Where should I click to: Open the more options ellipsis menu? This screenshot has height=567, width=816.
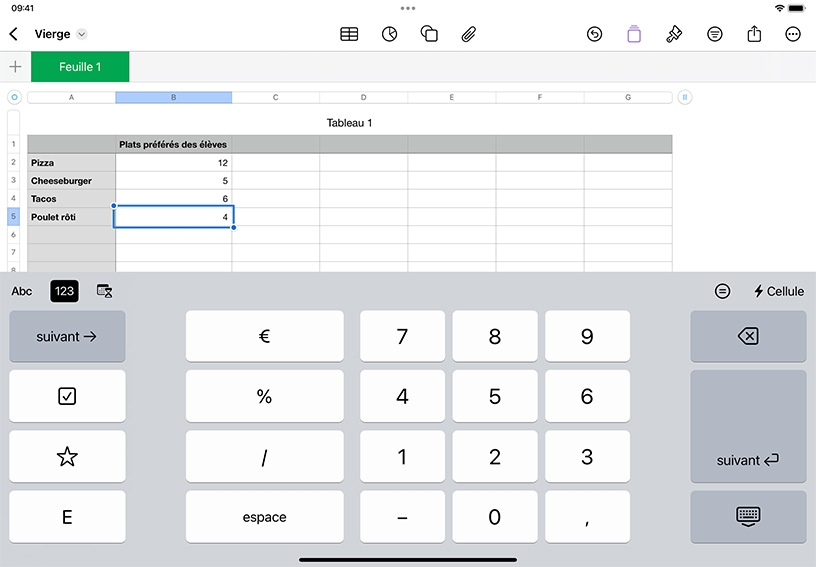(793, 34)
